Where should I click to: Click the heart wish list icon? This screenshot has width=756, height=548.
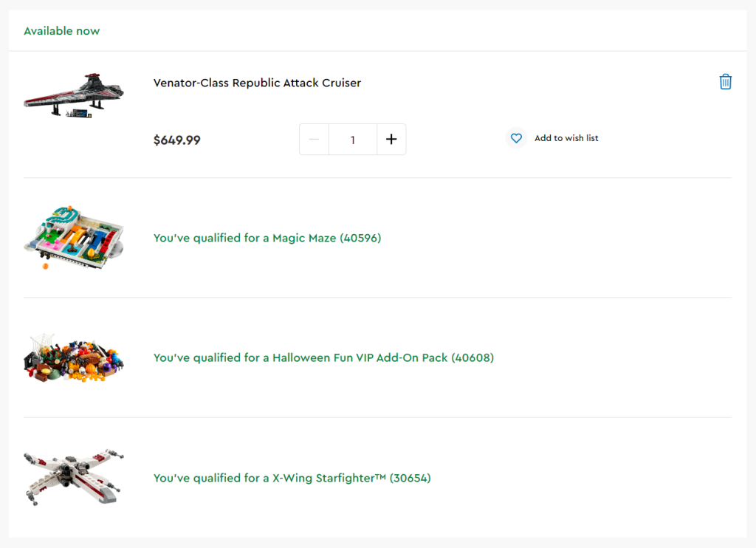pos(516,138)
